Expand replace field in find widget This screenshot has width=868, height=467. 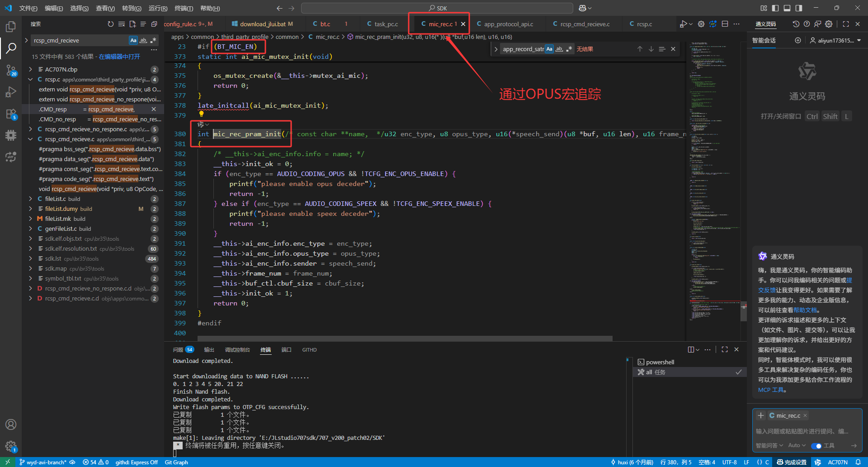coord(496,49)
